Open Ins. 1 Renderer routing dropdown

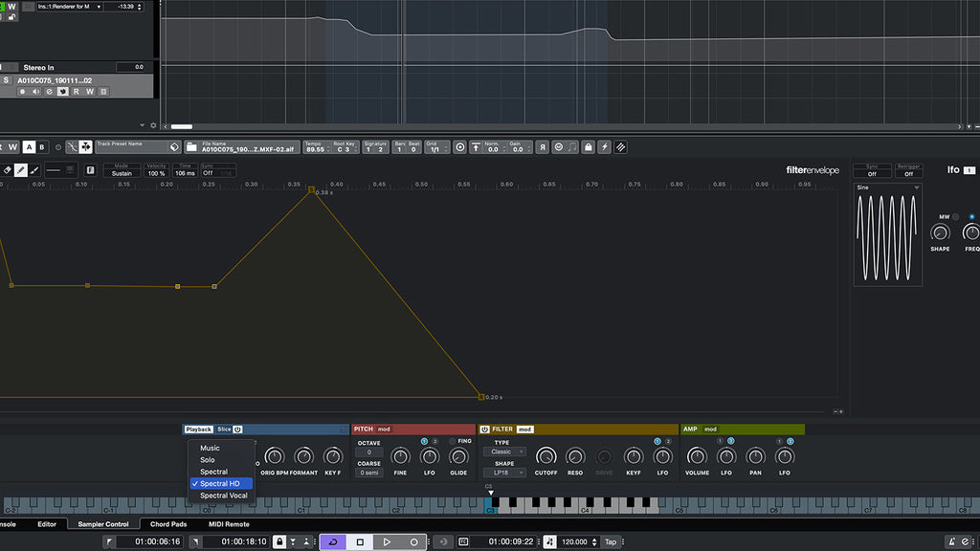coord(68,7)
